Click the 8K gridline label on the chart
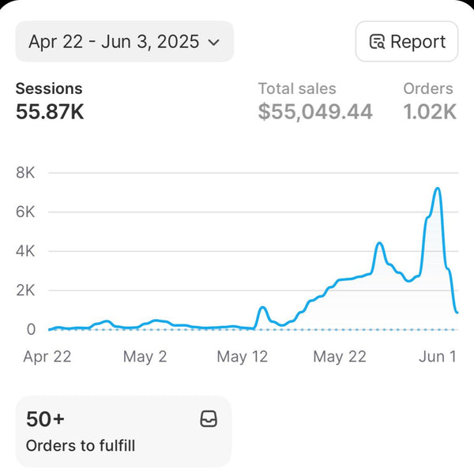474x476 pixels. 26,173
